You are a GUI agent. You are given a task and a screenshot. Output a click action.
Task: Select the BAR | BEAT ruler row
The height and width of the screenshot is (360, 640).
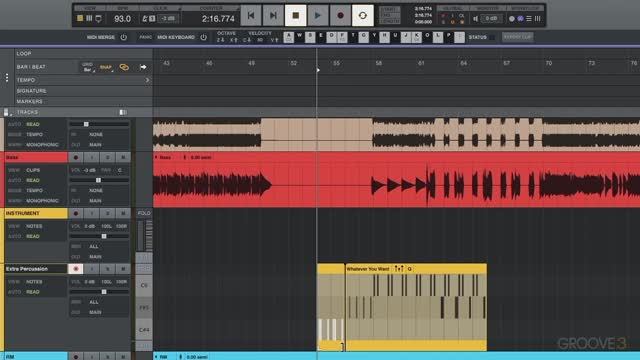[83, 67]
